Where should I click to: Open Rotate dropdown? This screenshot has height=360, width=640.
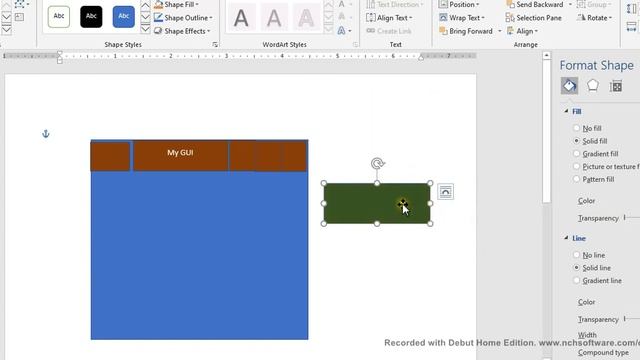594,18
